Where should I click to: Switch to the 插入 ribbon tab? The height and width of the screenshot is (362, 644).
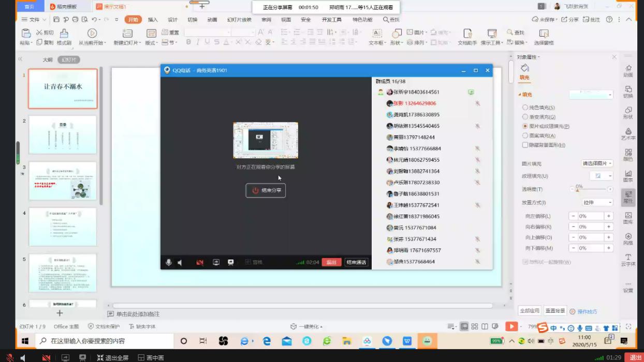[x=153, y=20]
